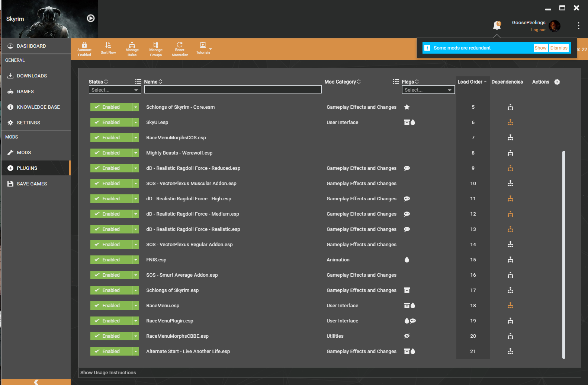Click archive flag on Schlongs of Skyrim.esp
The width and height of the screenshot is (588, 385).
pyautogui.click(x=407, y=290)
